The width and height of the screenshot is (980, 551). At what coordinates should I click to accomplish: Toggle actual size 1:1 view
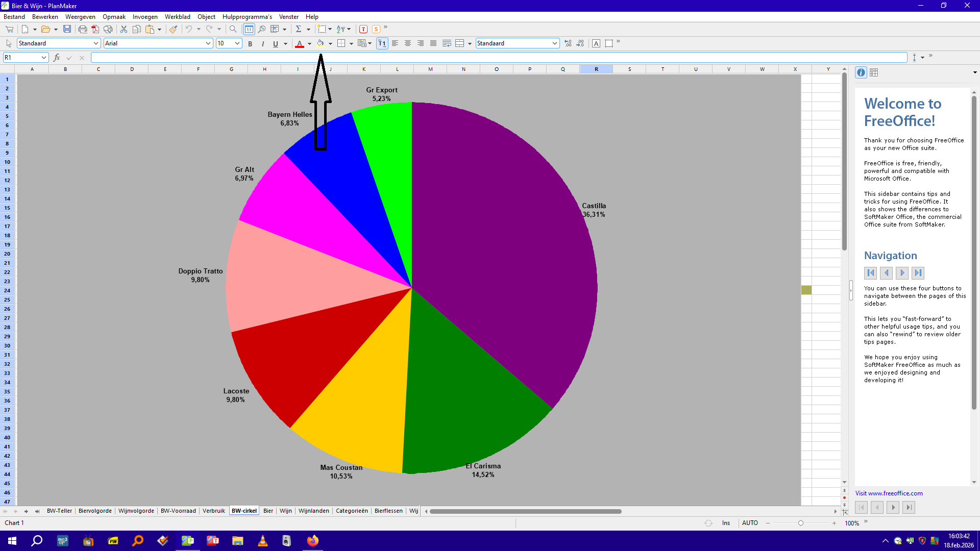tap(249, 29)
